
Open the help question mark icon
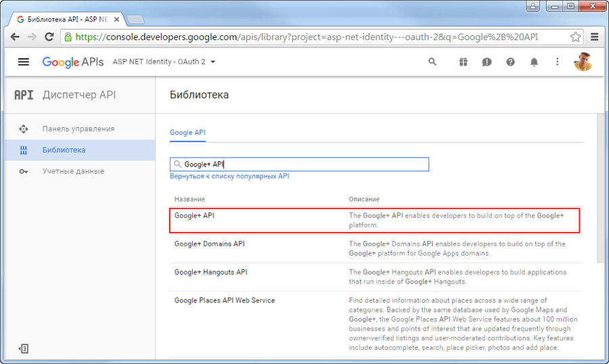pos(510,62)
